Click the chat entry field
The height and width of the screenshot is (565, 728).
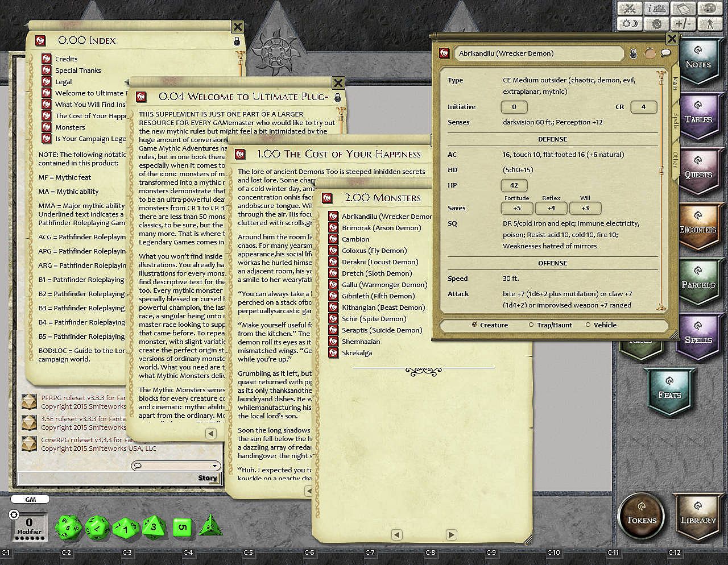pos(119,478)
